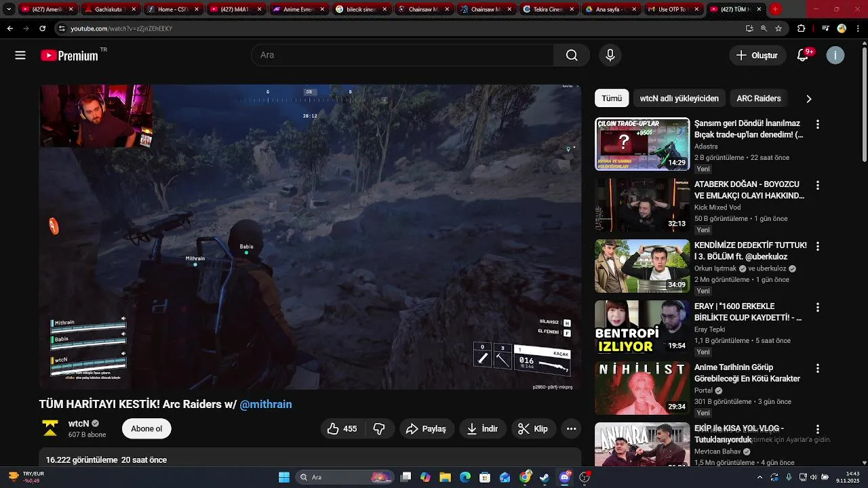Open a new browser tab
This screenshot has width=868, height=488.
click(775, 9)
